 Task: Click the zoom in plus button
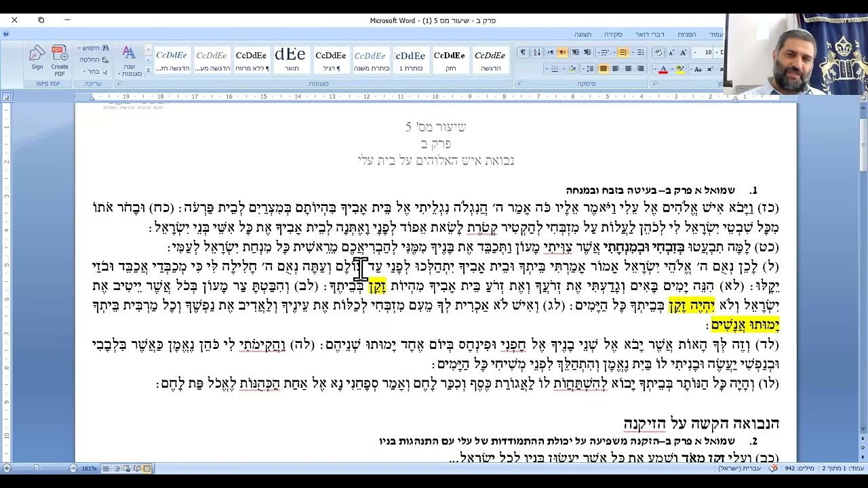tap(7, 468)
